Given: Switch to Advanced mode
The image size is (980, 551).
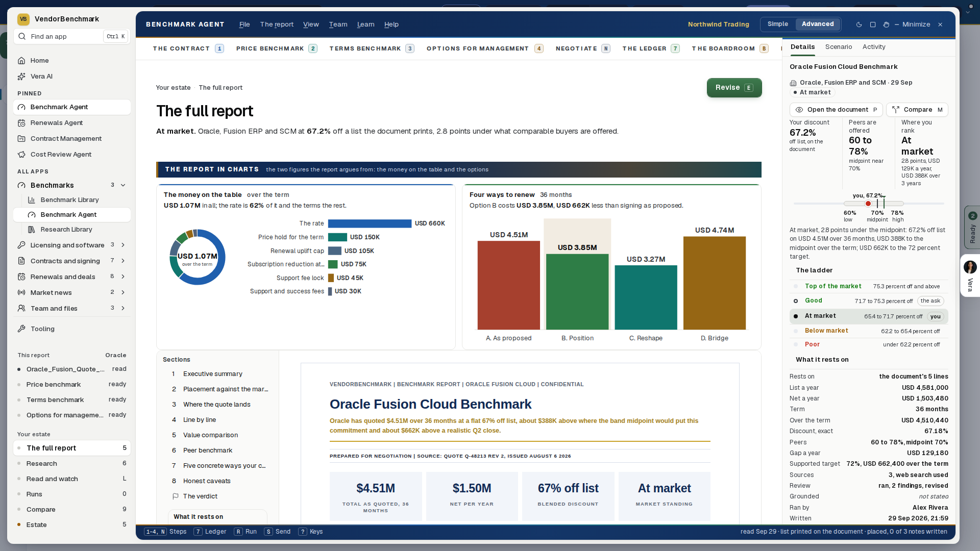Looking at the screenshot, I should pos(818,24).
